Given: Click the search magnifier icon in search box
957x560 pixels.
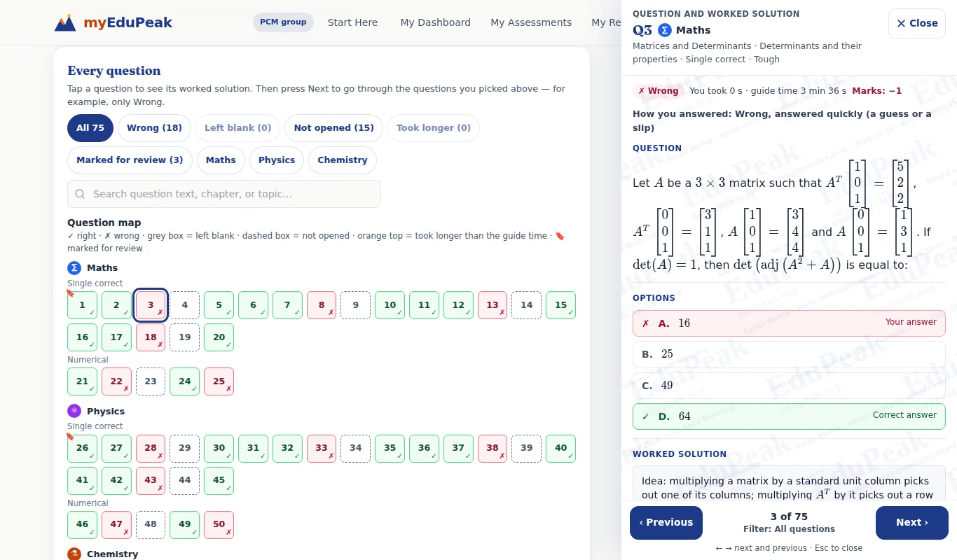Looking at the screenshot, I should (x=81, y=194).
